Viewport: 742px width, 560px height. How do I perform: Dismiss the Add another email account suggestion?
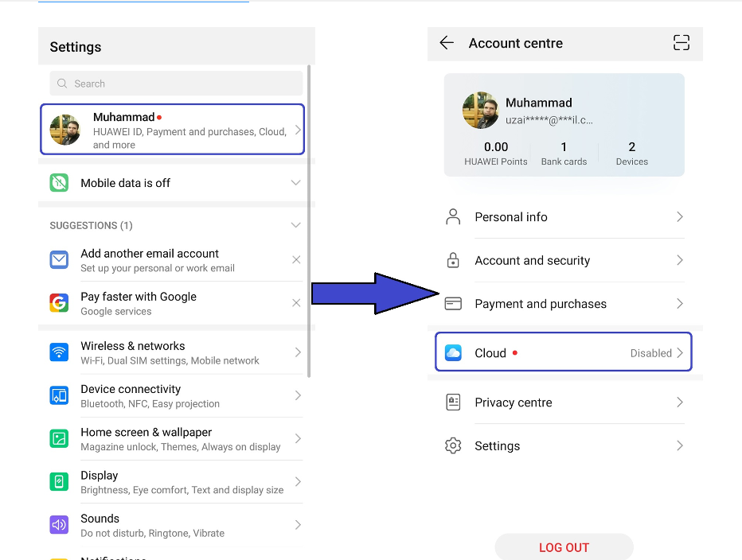click(x=296, y=260)
